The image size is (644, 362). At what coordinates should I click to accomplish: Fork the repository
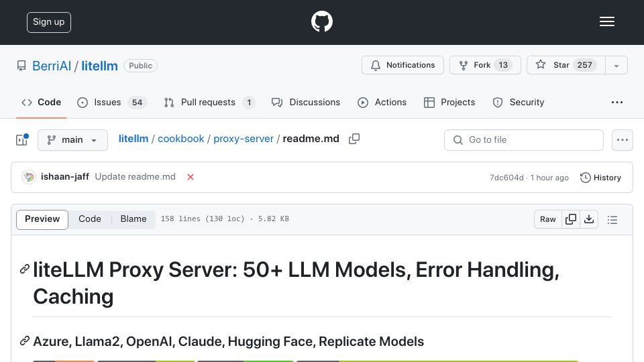tap(485, 65)
